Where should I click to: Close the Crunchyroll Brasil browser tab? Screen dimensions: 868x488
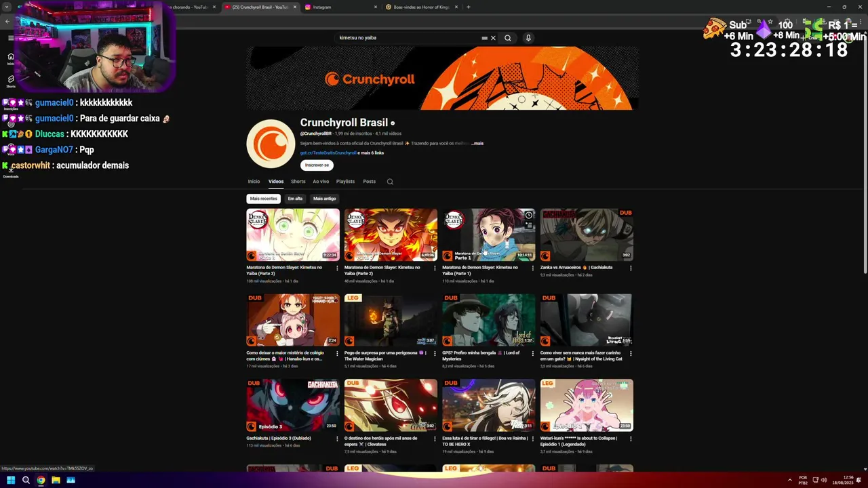pos(295,7)
